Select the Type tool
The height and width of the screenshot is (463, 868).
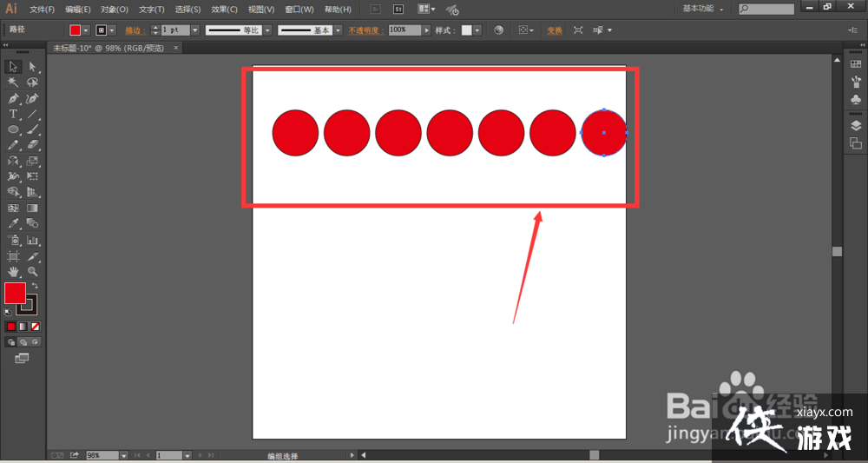point(13,114)
